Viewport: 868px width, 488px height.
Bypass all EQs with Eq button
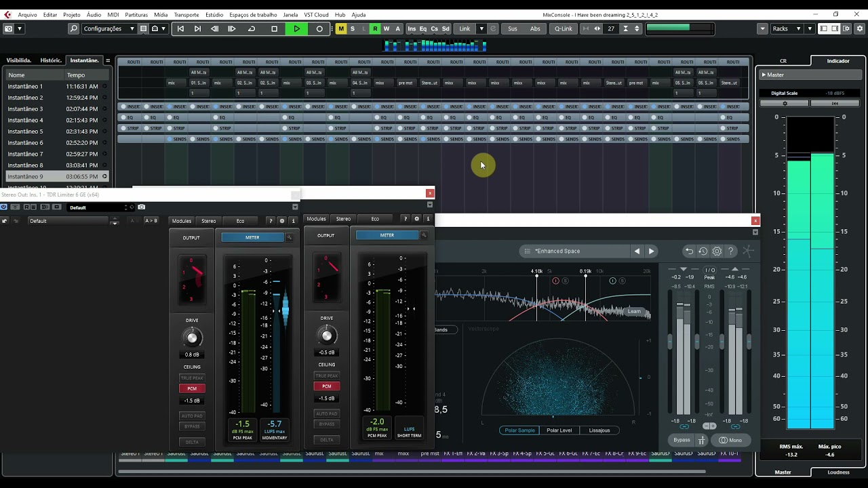423,28
